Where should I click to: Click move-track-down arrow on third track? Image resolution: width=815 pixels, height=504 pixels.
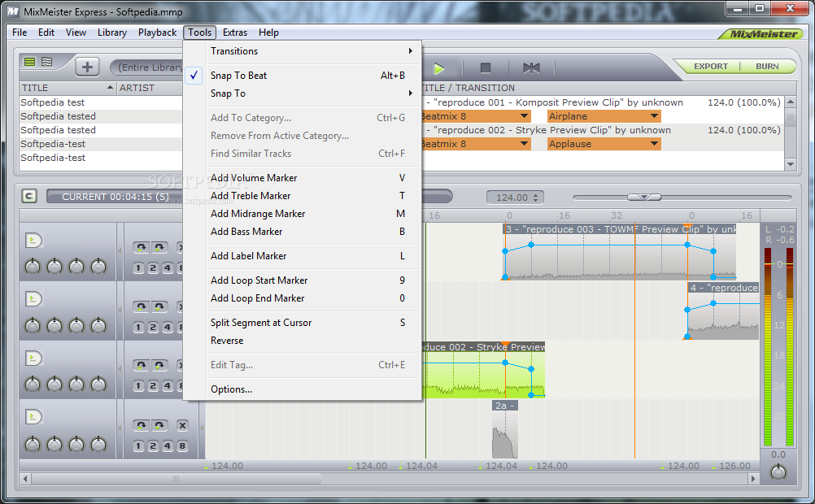(159, 366)
